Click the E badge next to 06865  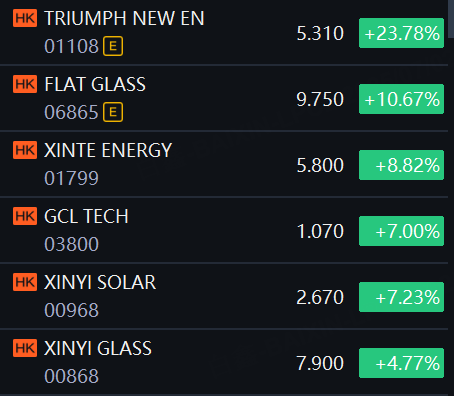tap(113, 112)
